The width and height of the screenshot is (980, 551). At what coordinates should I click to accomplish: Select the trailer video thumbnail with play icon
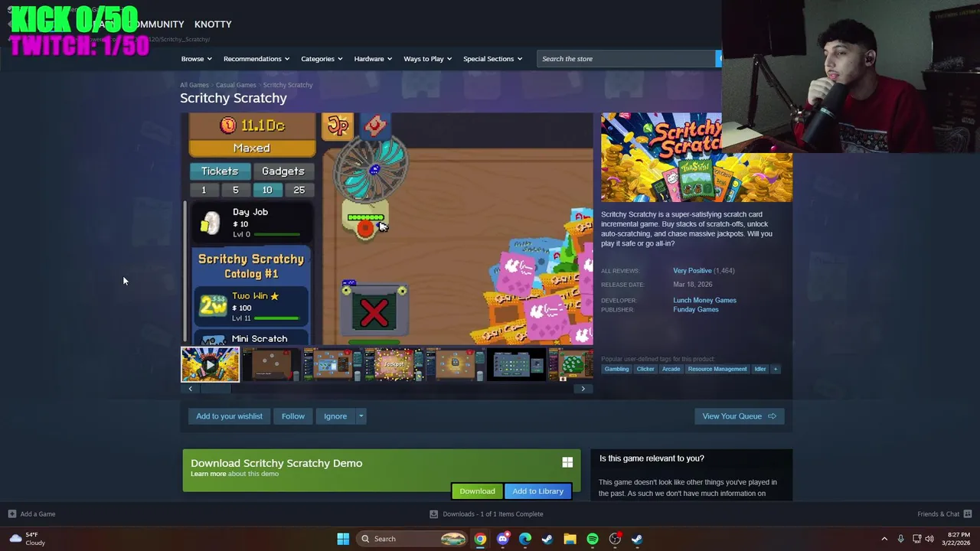tap(210, 364)
